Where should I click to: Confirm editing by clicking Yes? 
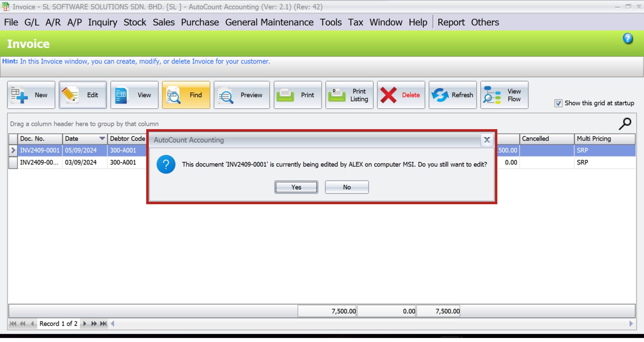coord(296,187)
